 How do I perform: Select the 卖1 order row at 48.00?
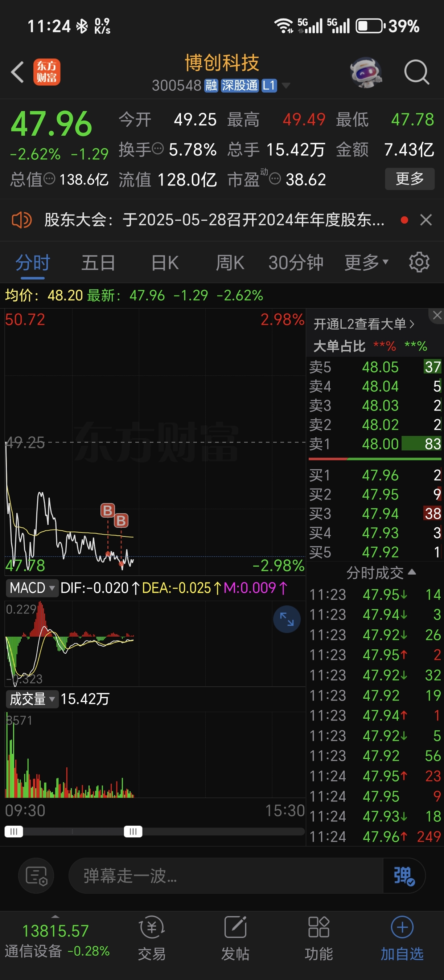coord(375,444)
